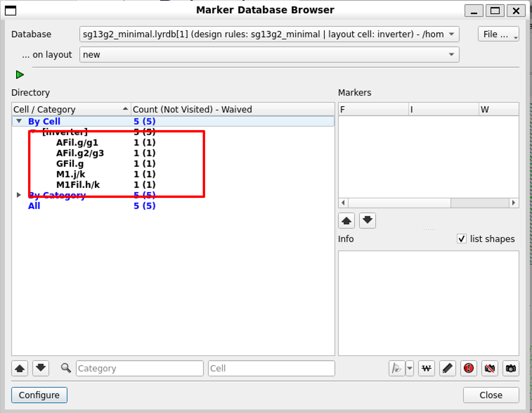Viewport: 532px width, 413px height.
Task: Click the green rerun play arrow
Action: [20, 75]
